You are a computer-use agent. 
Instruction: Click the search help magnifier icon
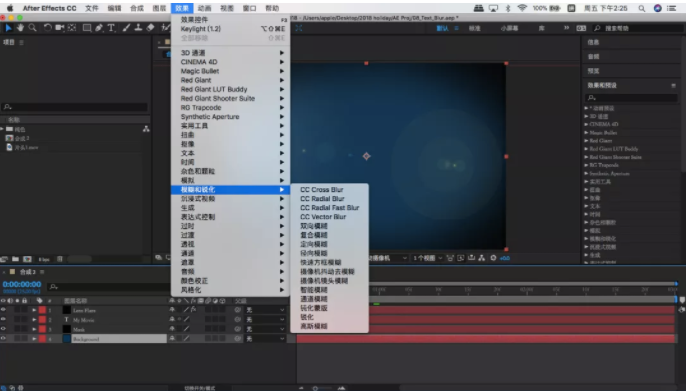click(597, 28)
